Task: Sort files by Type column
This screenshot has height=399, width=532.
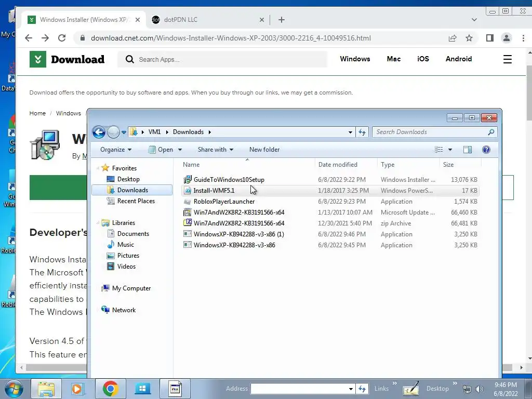Action: (x=388, y=165)
